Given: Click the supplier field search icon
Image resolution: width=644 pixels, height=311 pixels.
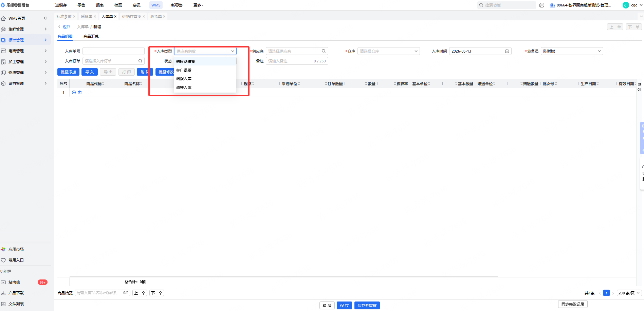Looking at the screenshot, I should click(x=324, y=51).
